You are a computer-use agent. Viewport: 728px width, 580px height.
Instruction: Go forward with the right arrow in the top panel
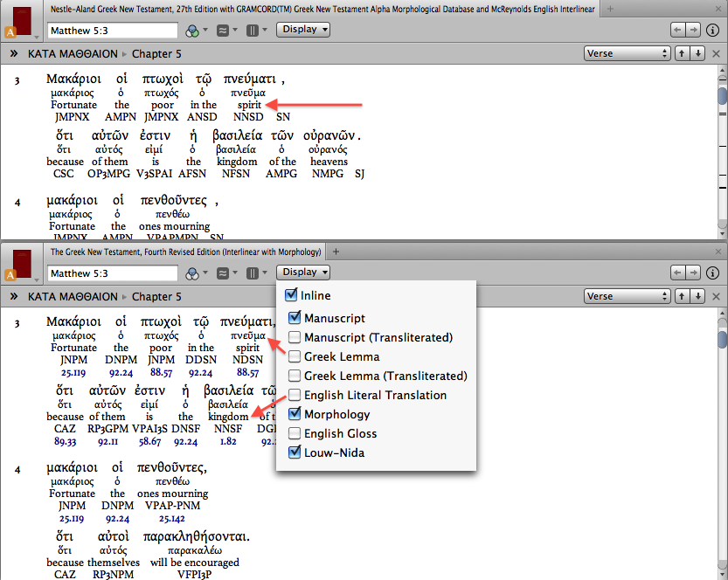pyautogui.click(x=693, y=31)
